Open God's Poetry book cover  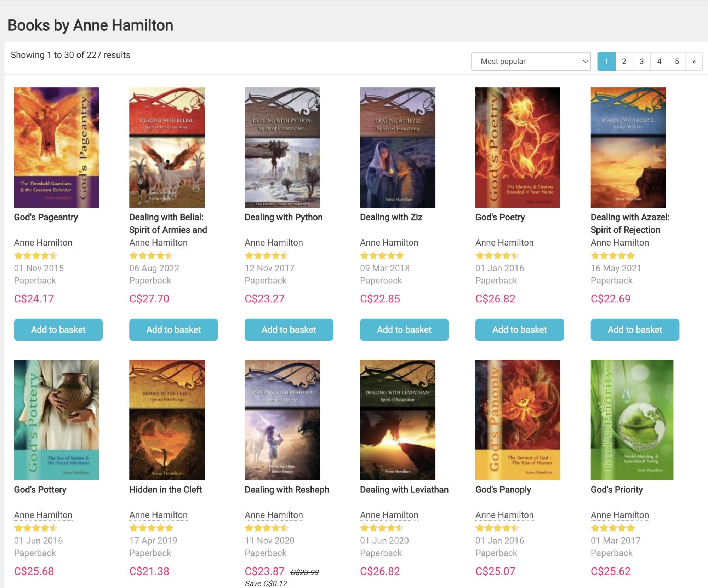click(518, 148)
